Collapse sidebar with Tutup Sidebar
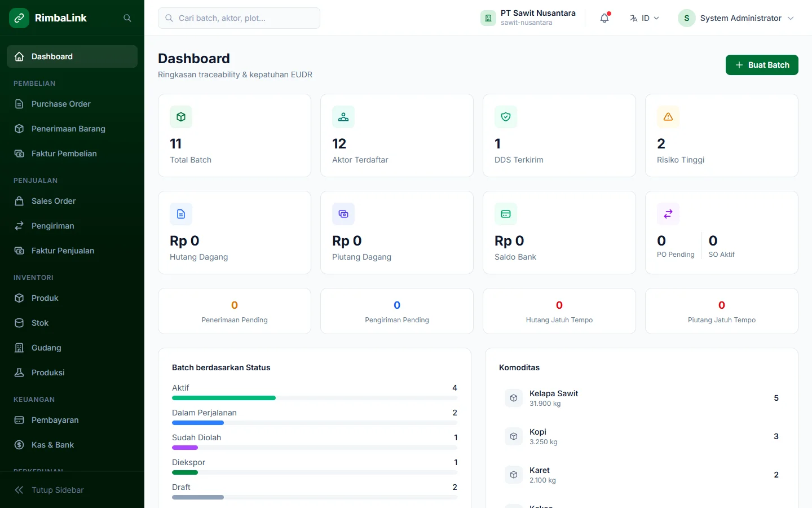The width and height of the screenshot is (812, 508). point(72,490)
